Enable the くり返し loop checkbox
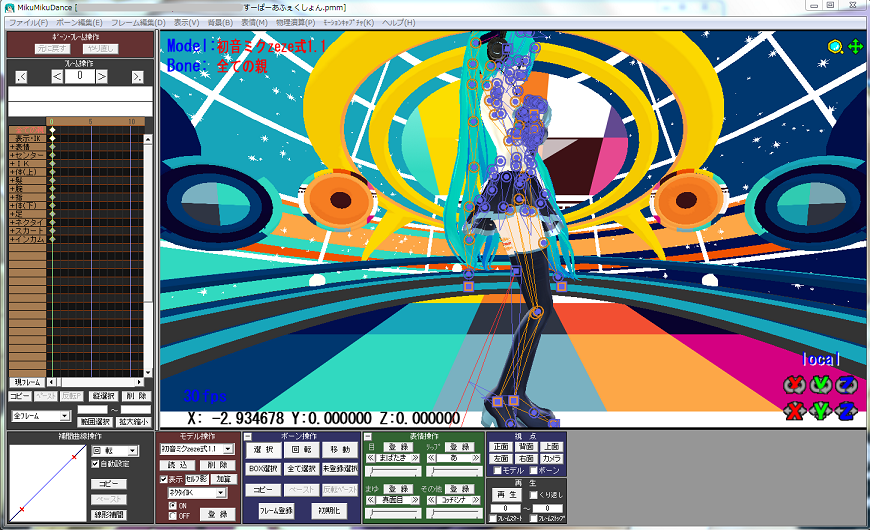This screenshot has width=870, height=530. 534,495
